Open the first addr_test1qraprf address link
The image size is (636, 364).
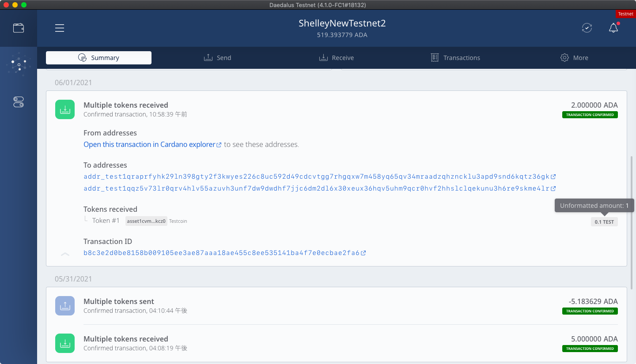[316, 177]
